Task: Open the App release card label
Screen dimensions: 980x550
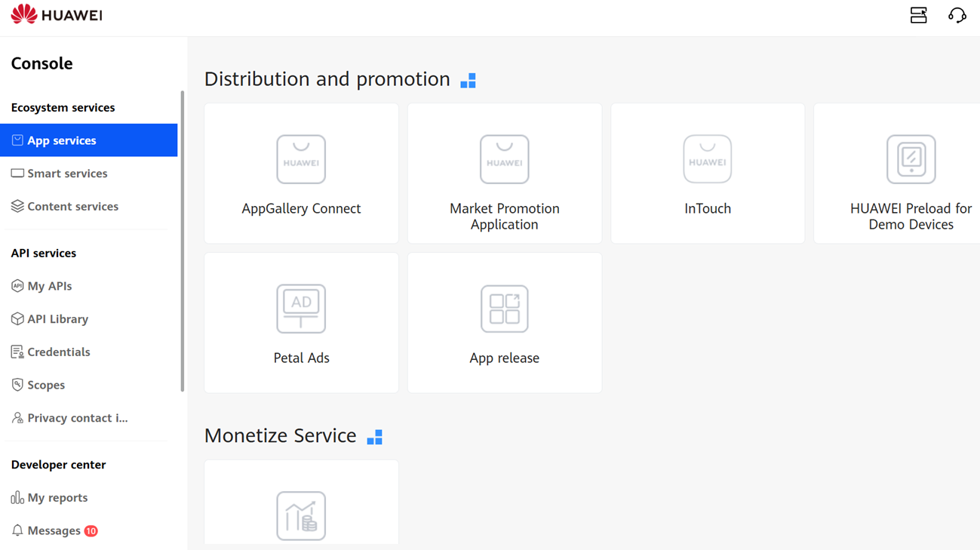Action: [x=505, y=358]
